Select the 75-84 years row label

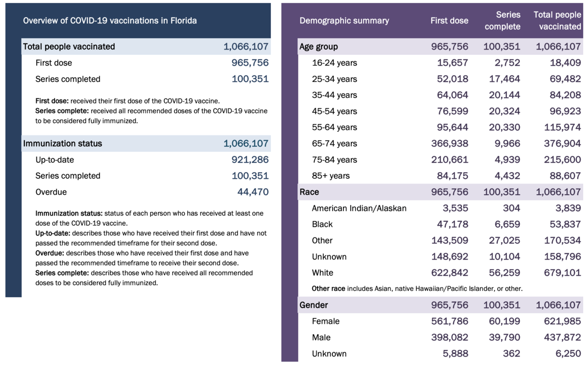334,159
